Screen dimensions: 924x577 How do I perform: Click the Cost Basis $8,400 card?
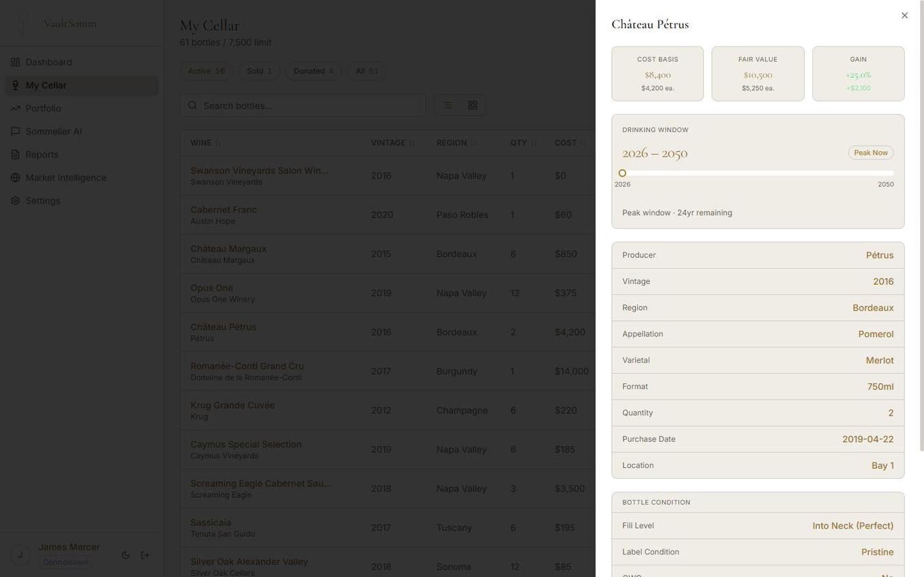[658, 74]
